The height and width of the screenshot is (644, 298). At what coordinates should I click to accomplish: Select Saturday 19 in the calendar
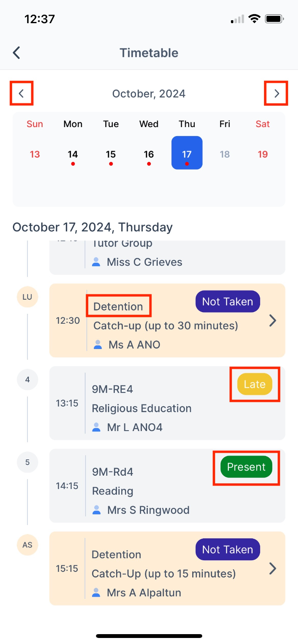tap(263, 154)
